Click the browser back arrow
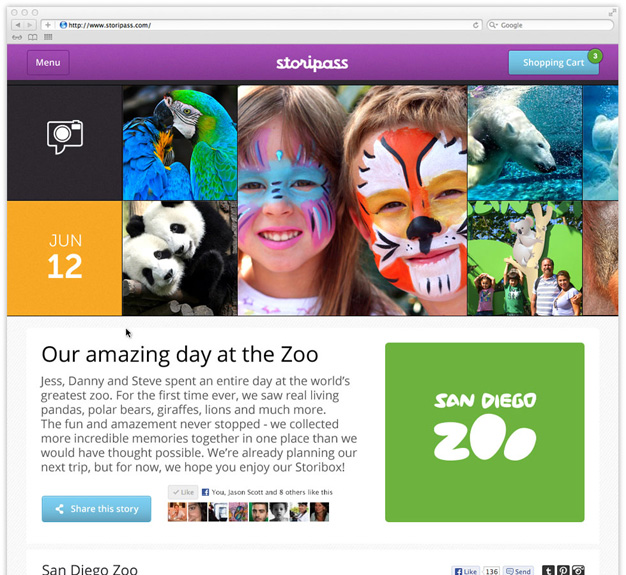The height and width of the screenshot is (575, 626). [18, 25]
